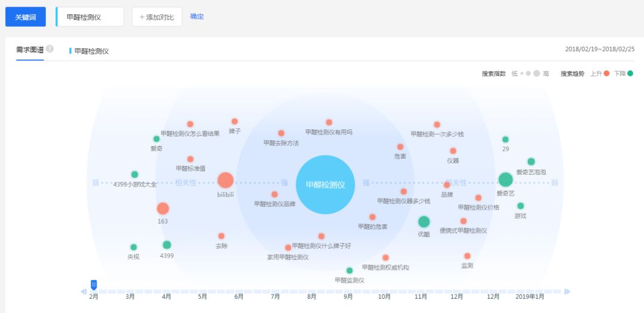Click the timeline left arrow
This screenshot has width=644, height=313.
pos(83,292)
